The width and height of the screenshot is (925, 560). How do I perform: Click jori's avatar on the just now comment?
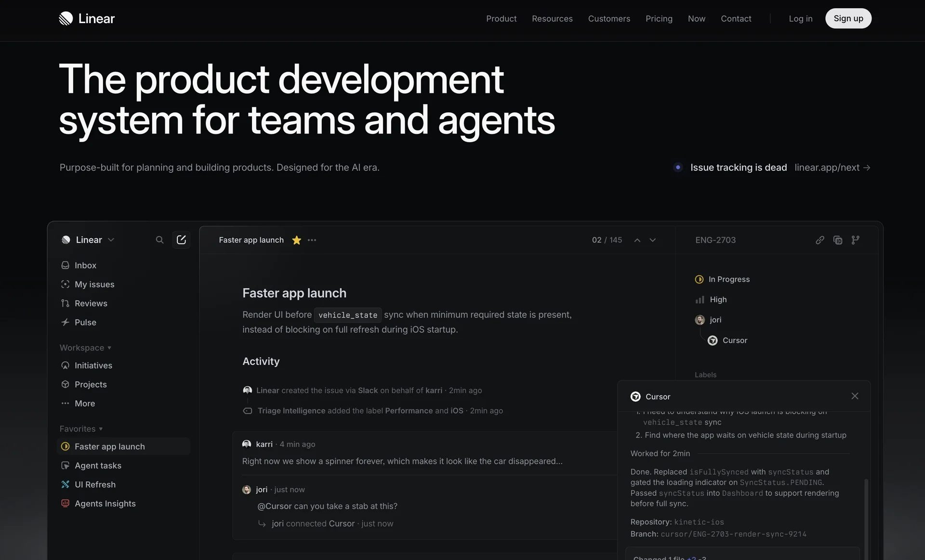(247, 490)
